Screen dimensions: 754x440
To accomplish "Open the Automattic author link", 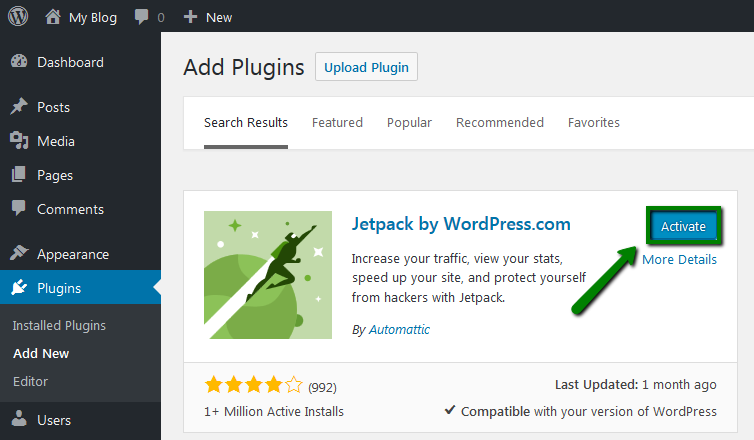I will coord(399,330).
